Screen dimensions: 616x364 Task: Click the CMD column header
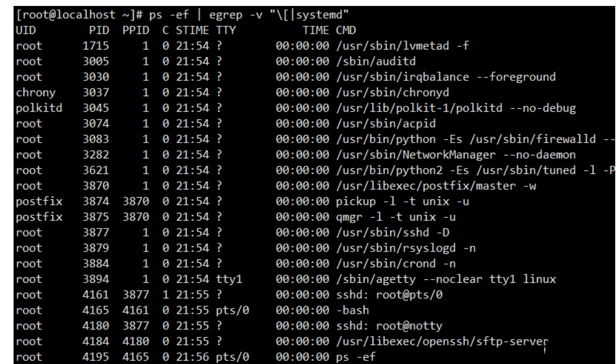click(x=346, y=31)
